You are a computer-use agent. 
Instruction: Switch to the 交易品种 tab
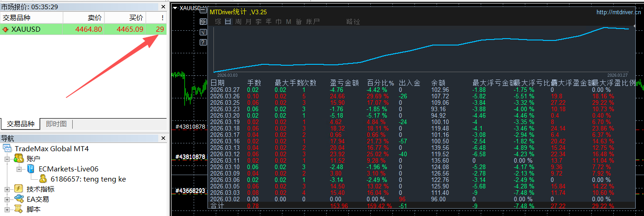click(x=20, y=124)
